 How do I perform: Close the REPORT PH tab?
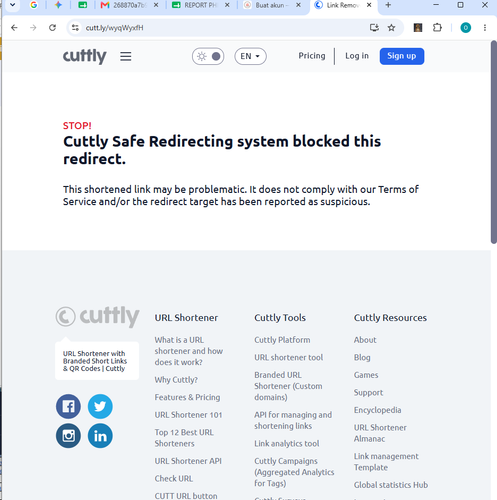[x=227, y=5]
